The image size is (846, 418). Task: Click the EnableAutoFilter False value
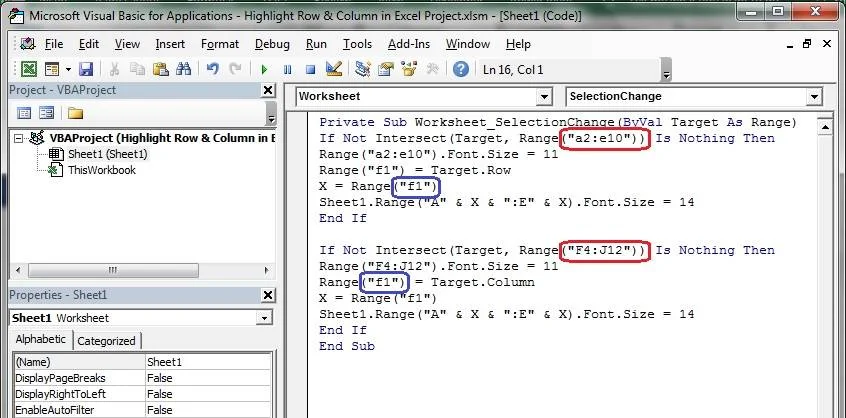coord(208,410)
